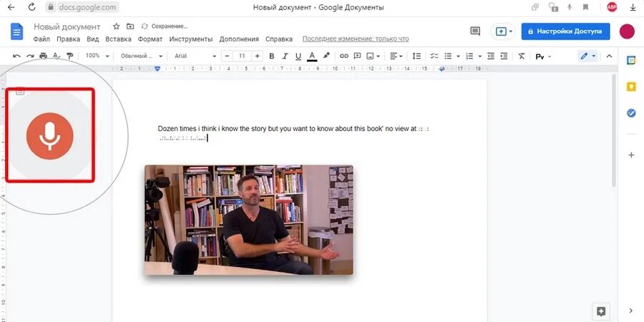Open Explore button at bottom right
Viewport: 644px width, 322px height.
(601, 311)
